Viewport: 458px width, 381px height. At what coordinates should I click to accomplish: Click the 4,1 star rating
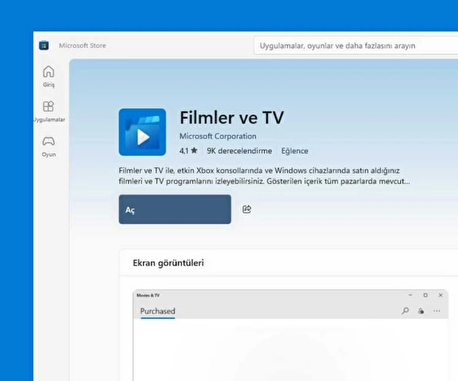(188, 151)
